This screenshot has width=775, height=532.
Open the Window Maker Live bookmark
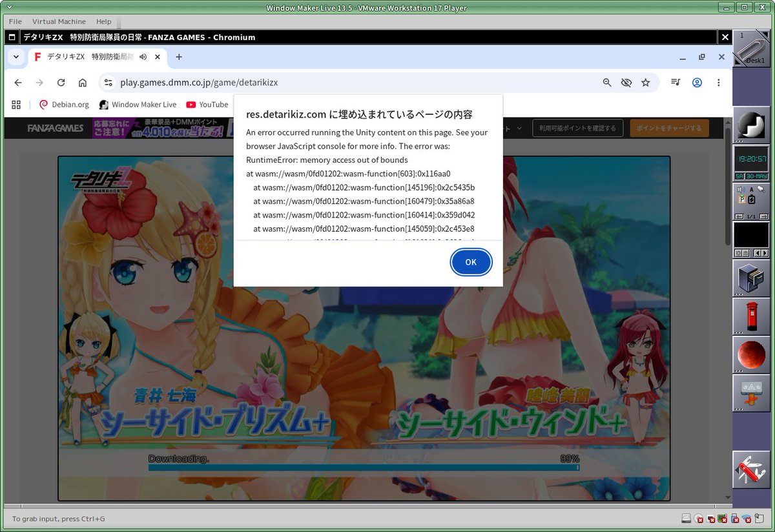pyautogui.click(x=138, y=105)
